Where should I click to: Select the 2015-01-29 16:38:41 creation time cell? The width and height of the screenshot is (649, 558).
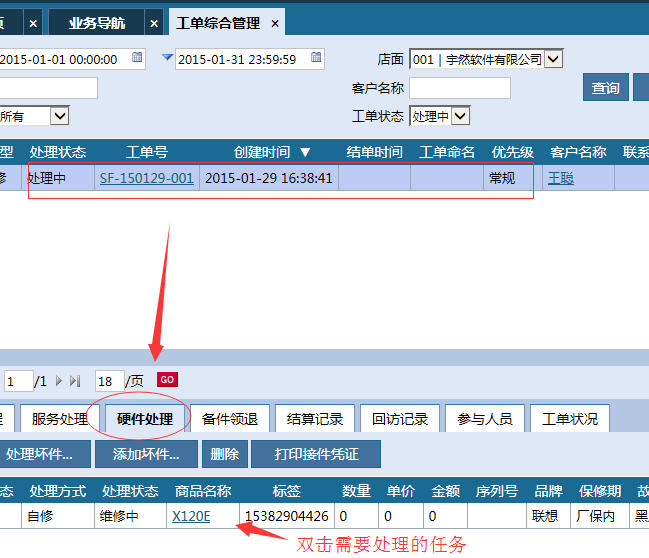(269, 178)
